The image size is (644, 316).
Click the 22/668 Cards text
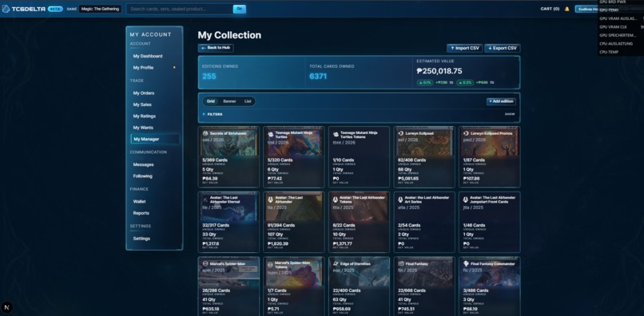click(411, 290)
